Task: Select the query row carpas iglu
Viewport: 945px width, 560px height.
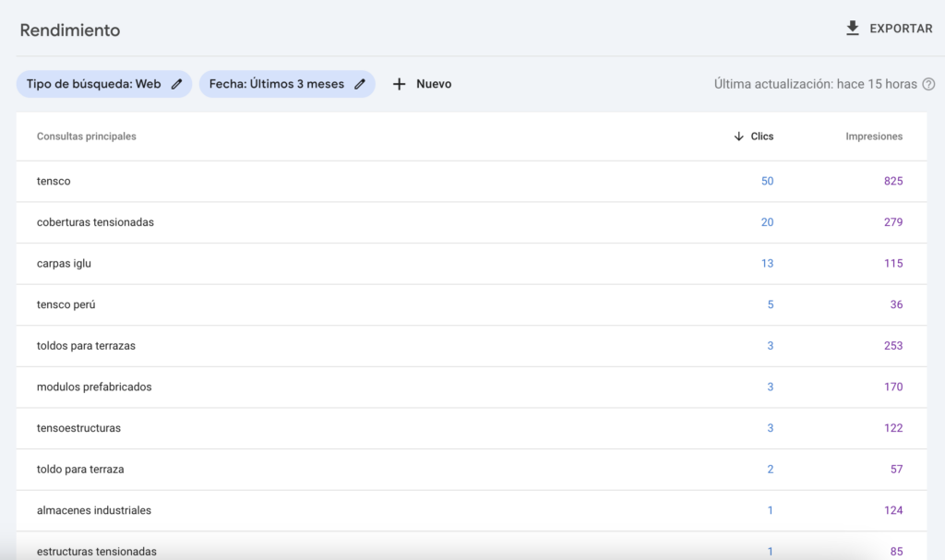Action: click(66, 263)
